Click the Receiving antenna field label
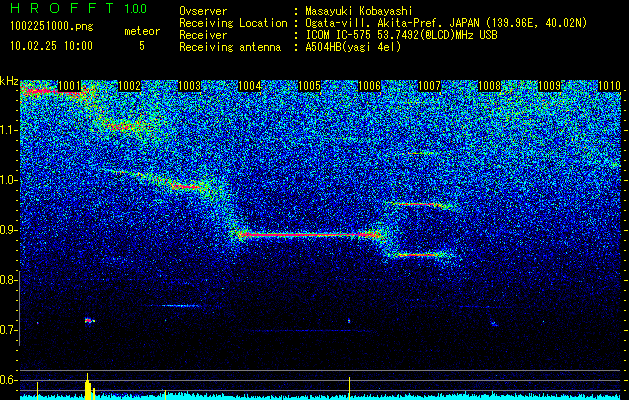Image resolution: width=629 pixels, height=400 pixels. 230,47
